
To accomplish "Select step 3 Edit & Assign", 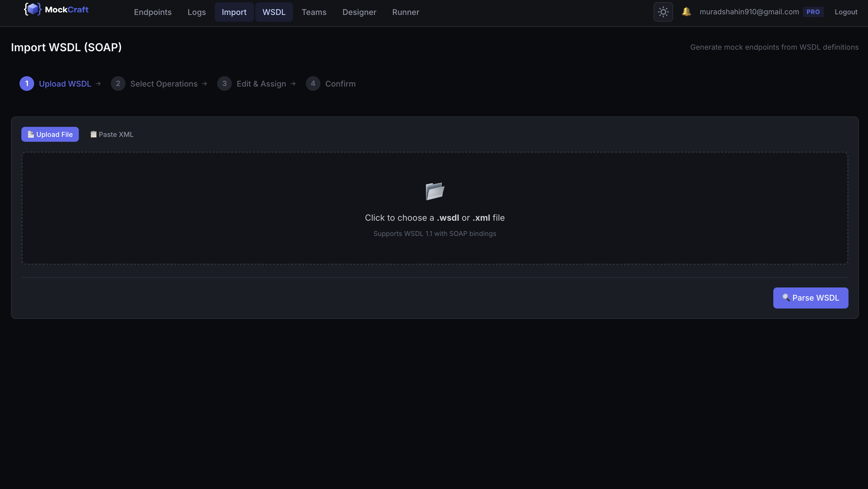I will [224, 84].
